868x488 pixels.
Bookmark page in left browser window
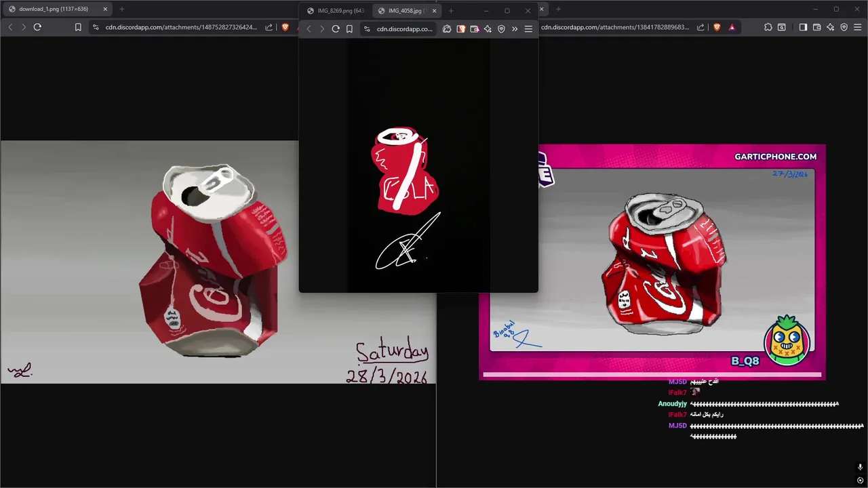[x=78, y=27]
